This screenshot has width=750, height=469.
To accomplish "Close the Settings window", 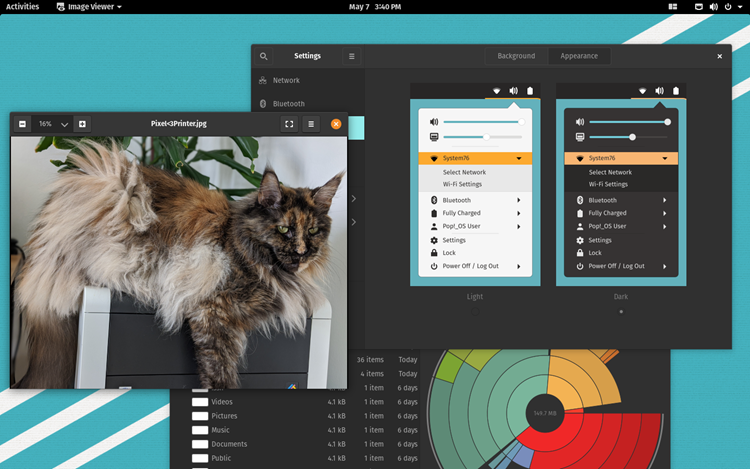I will pos(719,56).
